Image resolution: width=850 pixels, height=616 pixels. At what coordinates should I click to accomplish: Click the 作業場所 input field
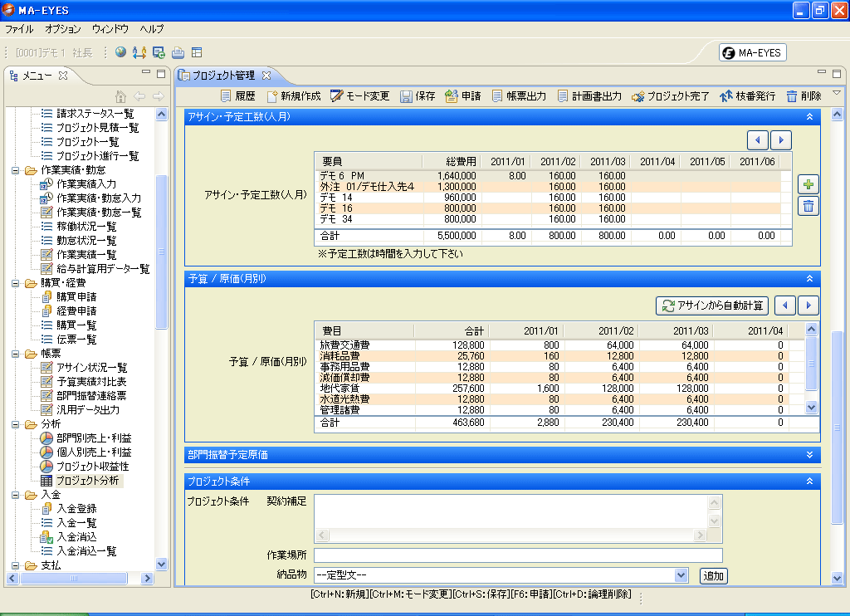[x=518, y=555]
